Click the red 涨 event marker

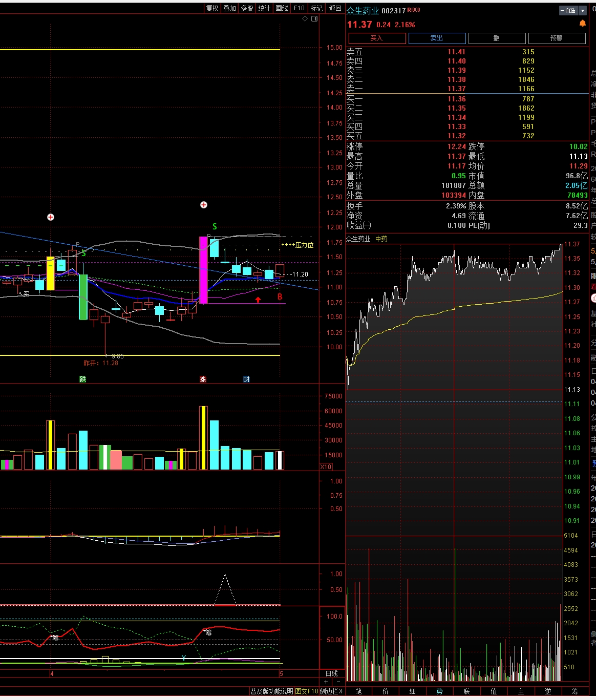pos(203,379)
